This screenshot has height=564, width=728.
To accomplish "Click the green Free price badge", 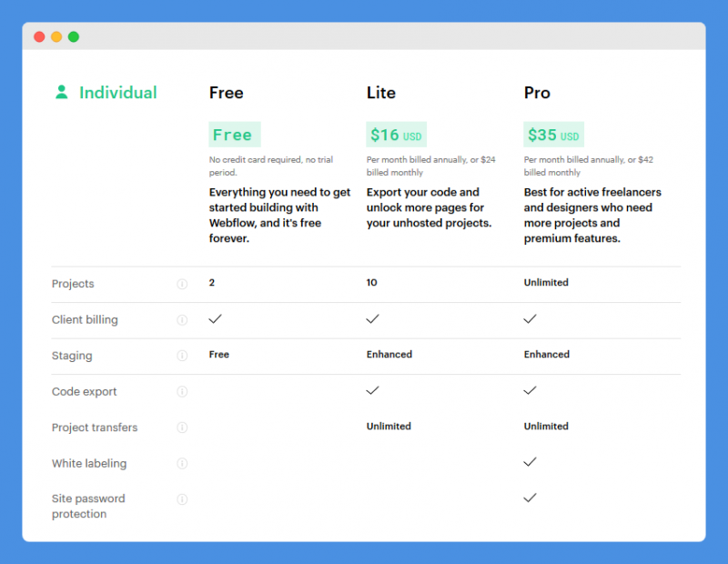I will (235, 135).
